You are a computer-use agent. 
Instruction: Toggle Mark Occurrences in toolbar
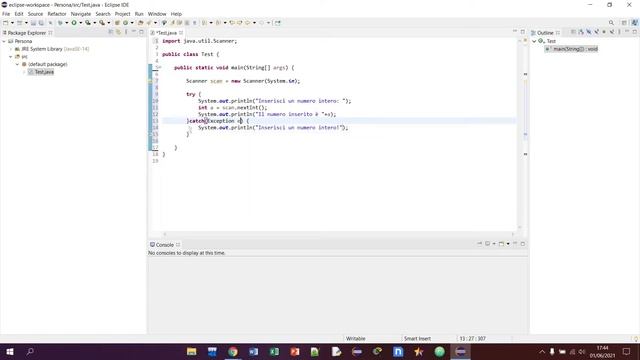(x=173, y=23)
